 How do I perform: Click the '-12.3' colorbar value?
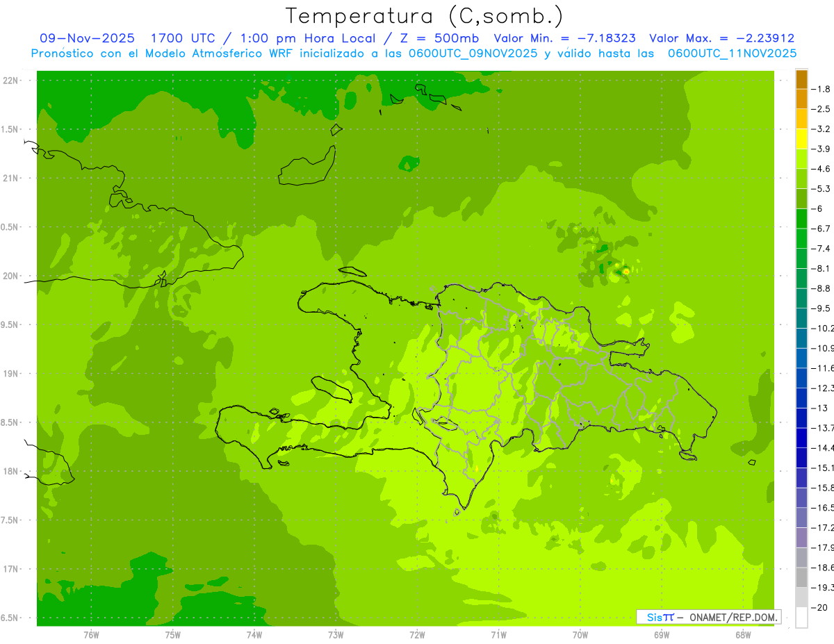pyautogui.click(x=823, y=388)
